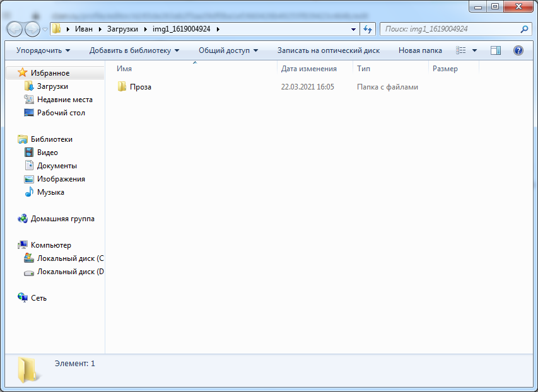
Task: Click the Forward navigation arrow
Action: pos(33,29)
